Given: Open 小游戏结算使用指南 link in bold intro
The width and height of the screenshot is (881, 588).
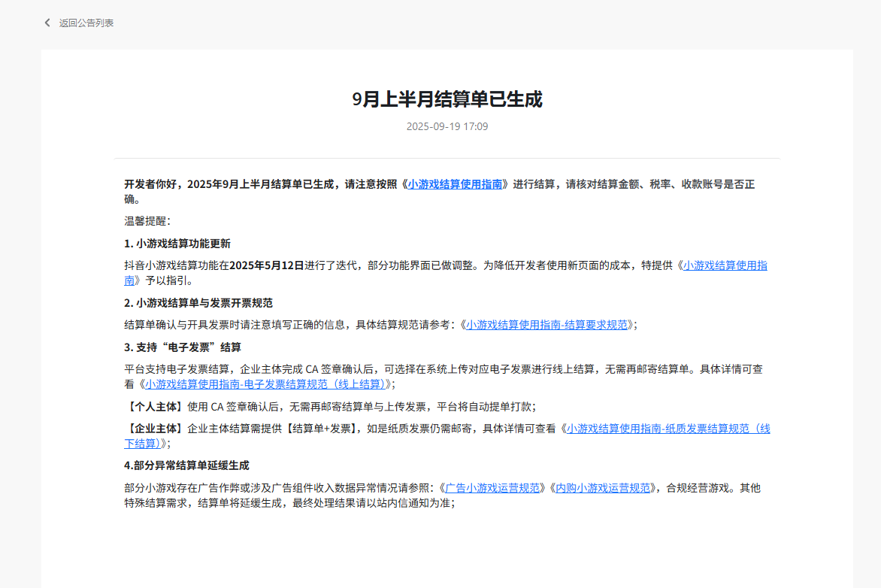Looking at the screenshot, I should [x=455, y=184].
